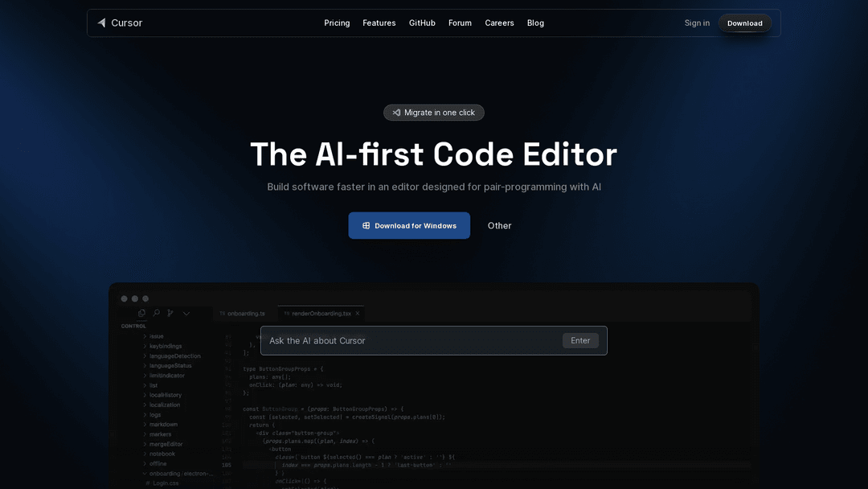Image resolution: width=868 pixels, height=489 pixels.
Task: Open the Explorer files icon in editor preview
Action: pos(142,313)
